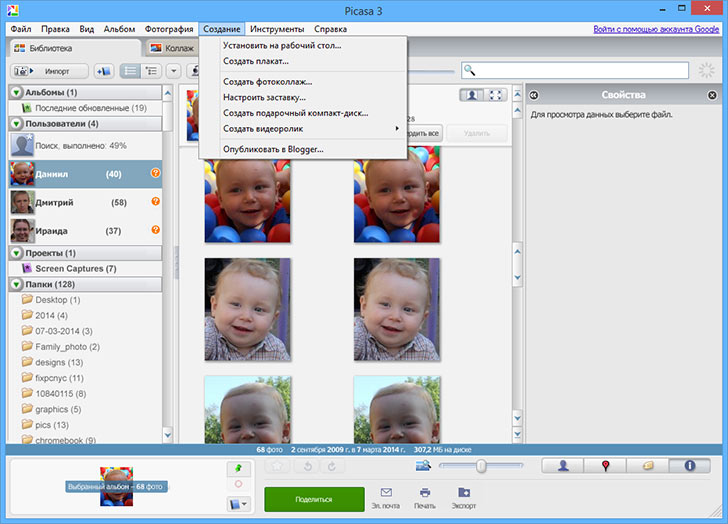Select the Ираида person album
728x524 pixels.
point(85,231)
